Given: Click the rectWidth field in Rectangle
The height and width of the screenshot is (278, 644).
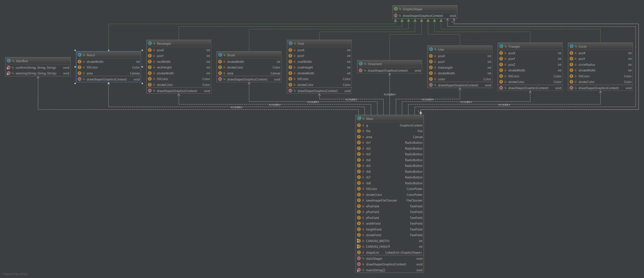Looking at the screenshot, I should pyautogui.click(x=179, y=62).
